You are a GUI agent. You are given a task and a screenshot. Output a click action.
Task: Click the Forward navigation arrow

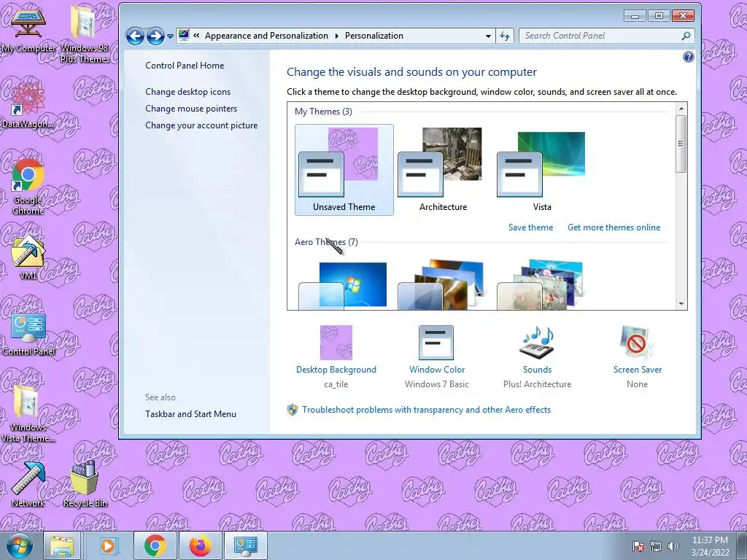(x=155, y=36)
